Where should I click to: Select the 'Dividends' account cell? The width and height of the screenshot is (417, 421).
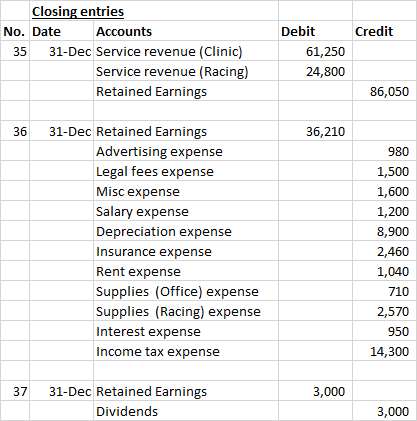186,411
